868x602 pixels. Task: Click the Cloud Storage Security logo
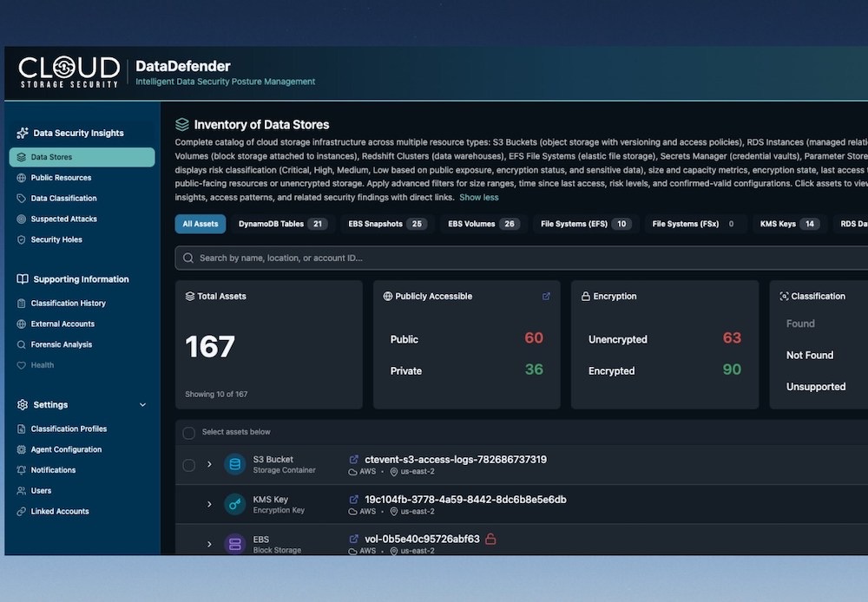[x=69, y=72]
